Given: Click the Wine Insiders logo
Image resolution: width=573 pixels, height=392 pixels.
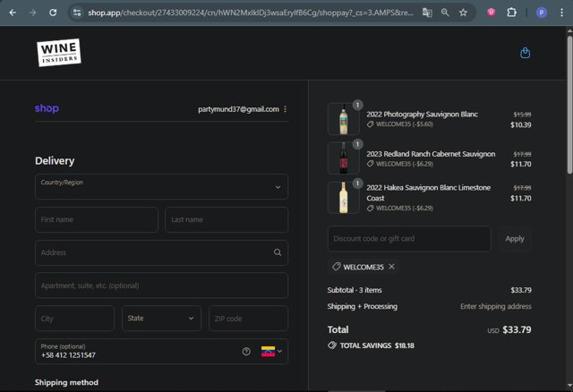Looking at the screenshot, I should point(59,53).
